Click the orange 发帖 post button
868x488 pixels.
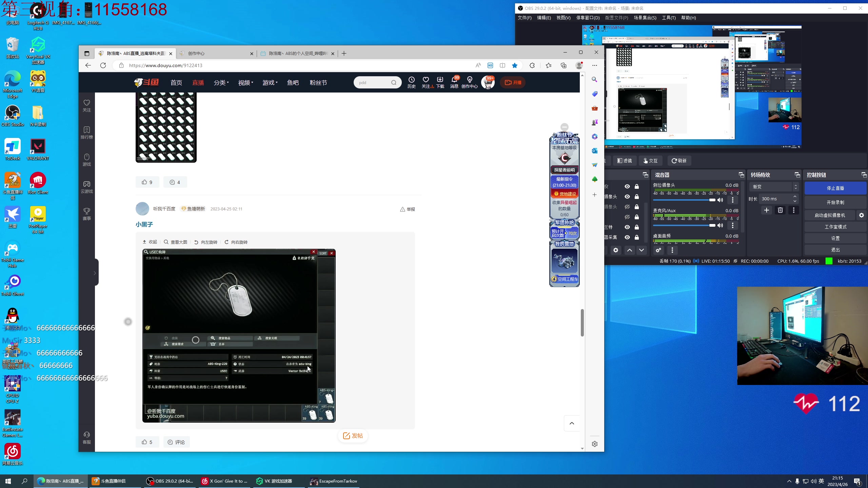pos(353,436)
